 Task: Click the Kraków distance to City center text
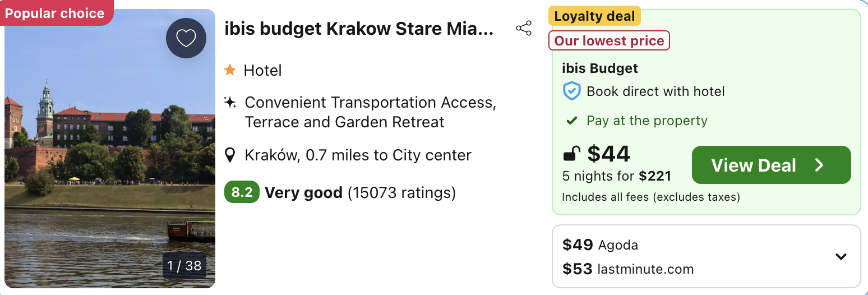coord(358,155)
